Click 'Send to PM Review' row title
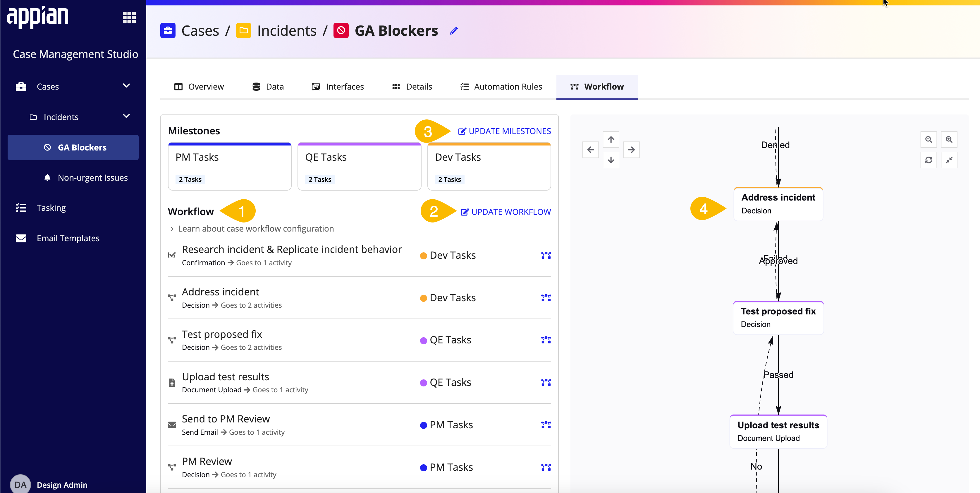980x493 pixels. [x=226, y=419]
